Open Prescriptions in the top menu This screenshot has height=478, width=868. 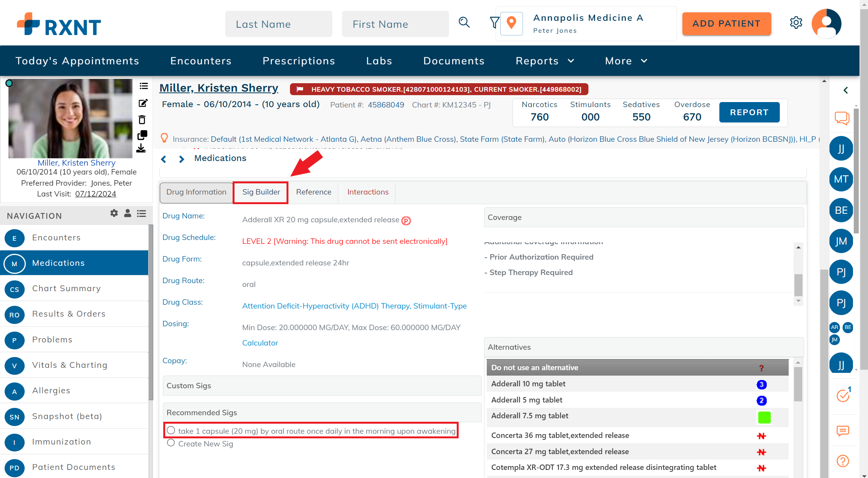pos(299,61)
